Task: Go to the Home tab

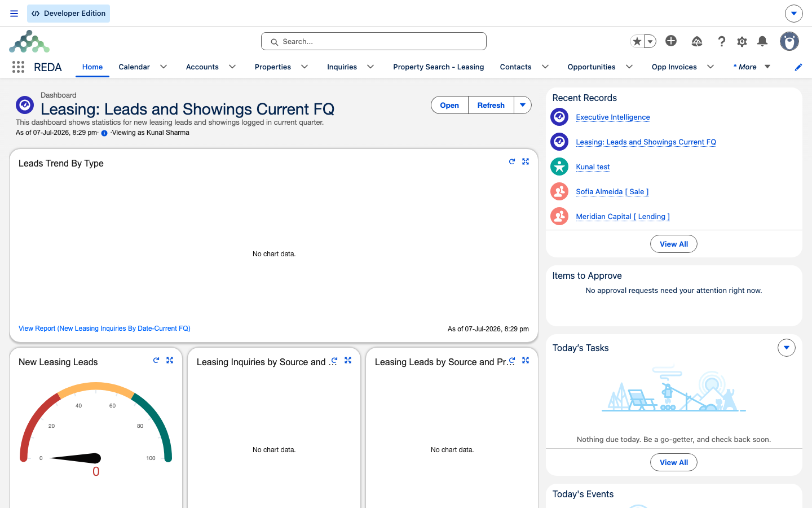Action: coord(92,67)
